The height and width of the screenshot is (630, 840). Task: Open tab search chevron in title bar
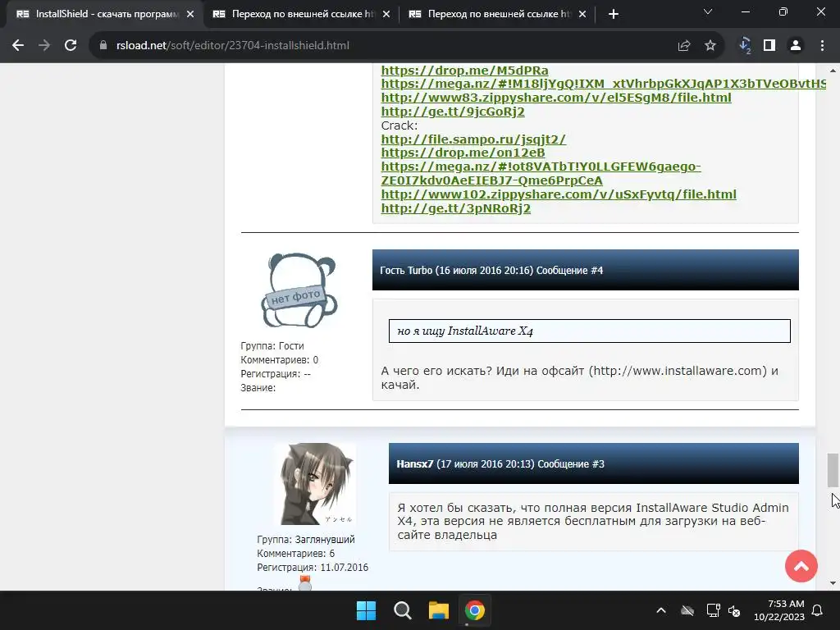point(708,11)
